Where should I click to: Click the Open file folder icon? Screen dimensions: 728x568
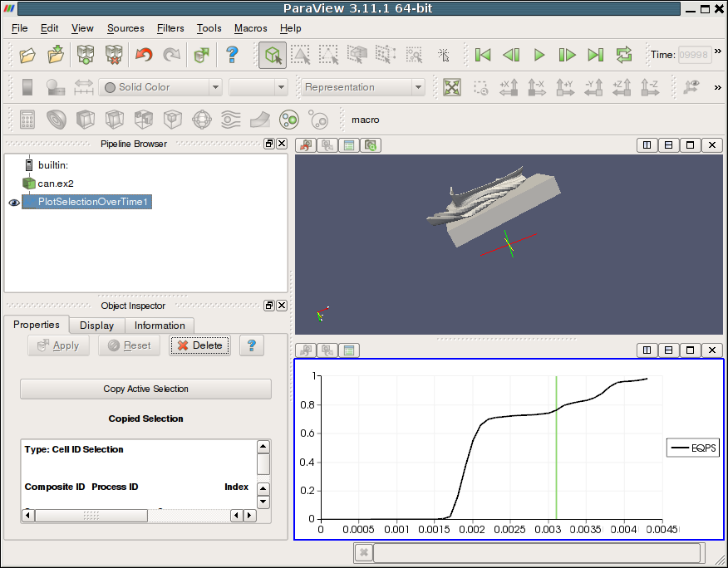point(27,56)
